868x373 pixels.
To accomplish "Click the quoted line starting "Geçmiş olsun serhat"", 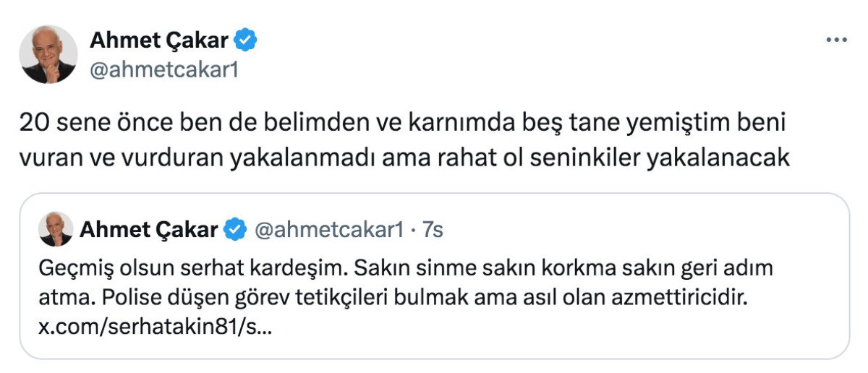I will coord(405,269).
